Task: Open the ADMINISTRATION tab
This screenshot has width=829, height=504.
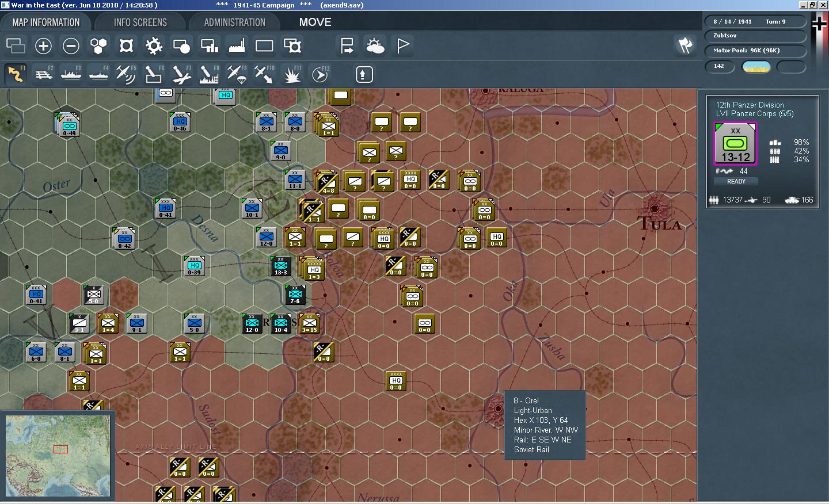Action: 234,22
